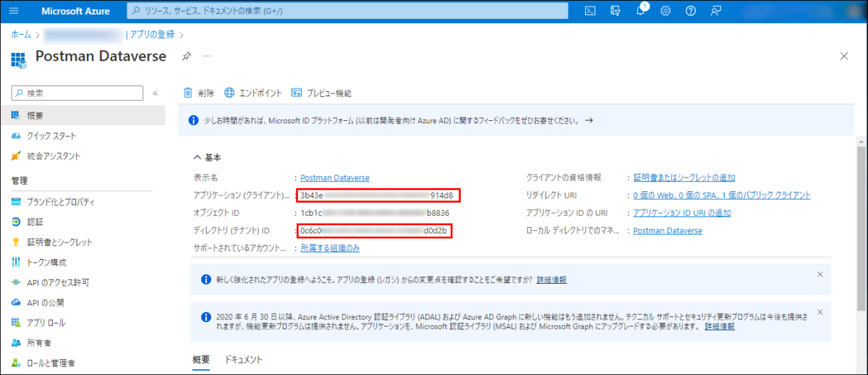This screenshot has height=375, width=868.
Task: Close the Postman Dataverse blade
Action: tap(843, 56)
